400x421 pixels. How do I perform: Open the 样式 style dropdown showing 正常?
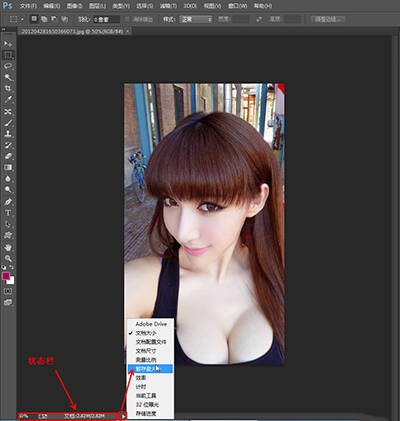click(196, 19)
